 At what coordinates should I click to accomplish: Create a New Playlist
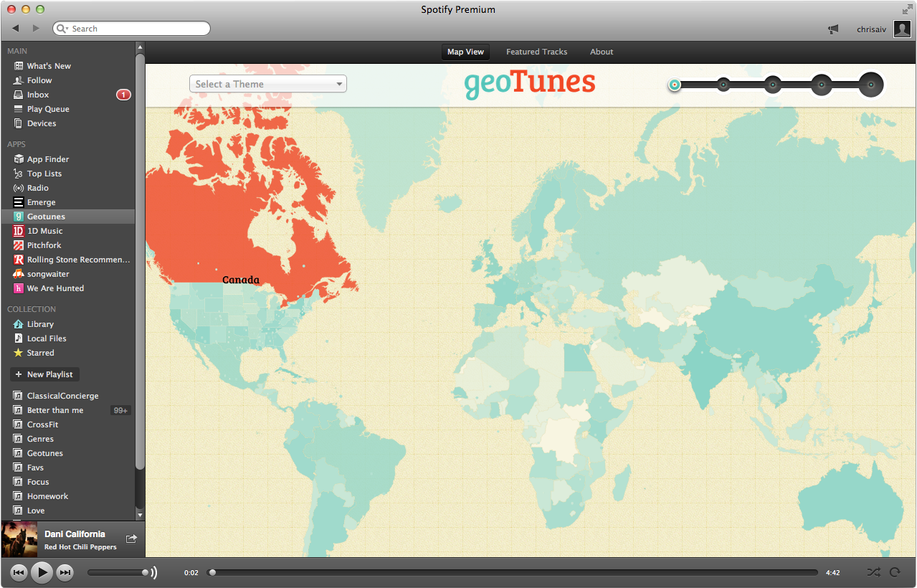[x=44, y=374]
